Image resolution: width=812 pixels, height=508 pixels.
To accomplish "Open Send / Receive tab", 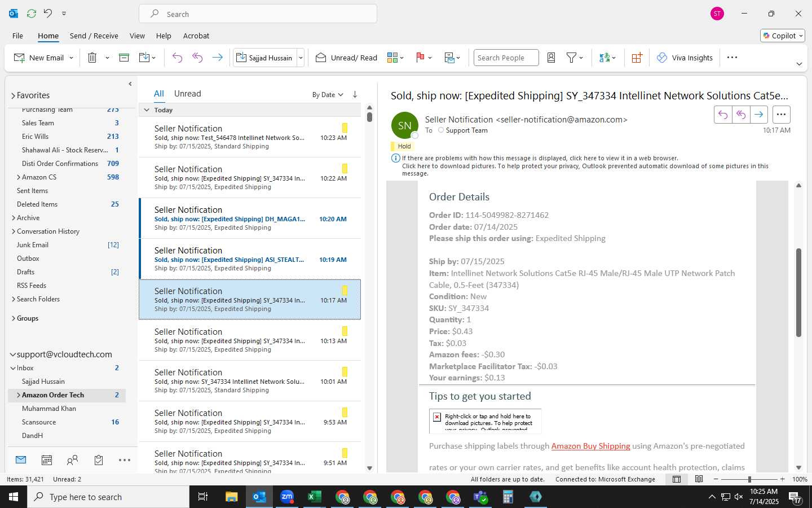I will pos(94,36).
